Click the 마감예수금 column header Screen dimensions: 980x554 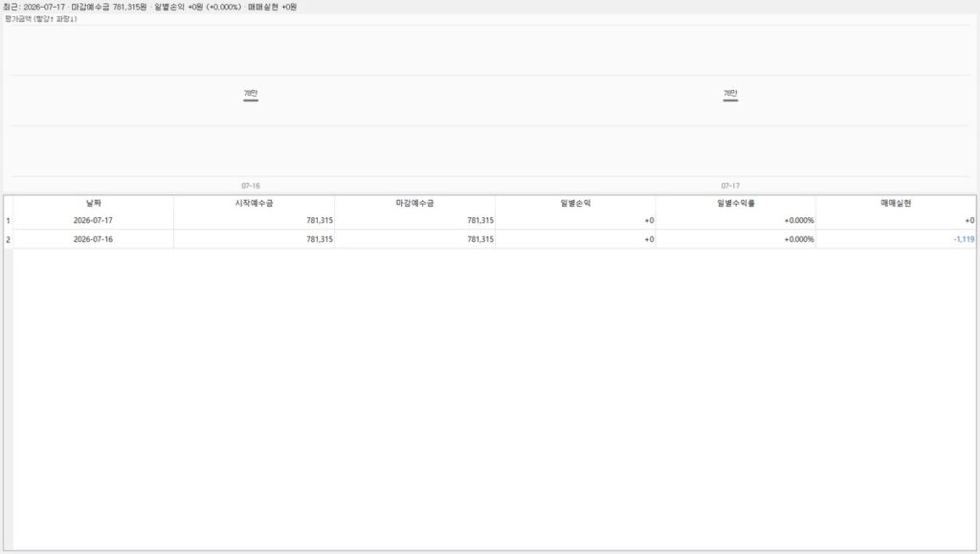point(414,203)
